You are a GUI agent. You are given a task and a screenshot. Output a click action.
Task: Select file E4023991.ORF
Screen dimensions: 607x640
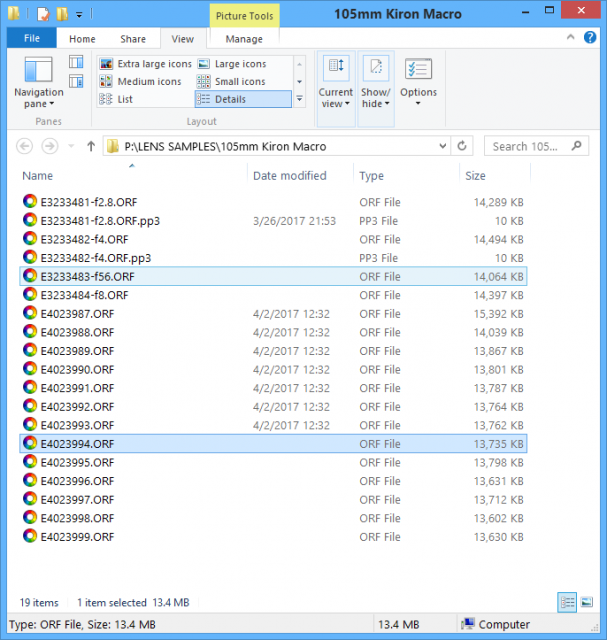pyautogui.click(x=273, y=388)
